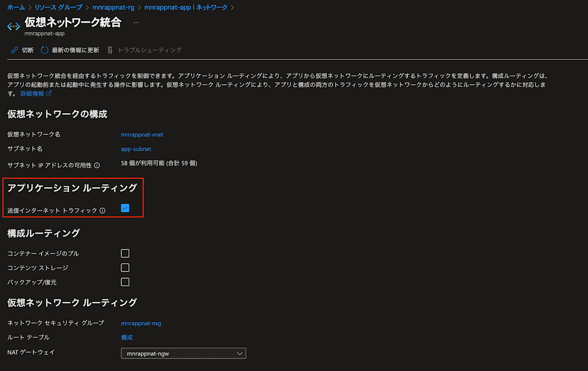Click info icon next to サブネット IP アドレスの可用性

[97, 165]
